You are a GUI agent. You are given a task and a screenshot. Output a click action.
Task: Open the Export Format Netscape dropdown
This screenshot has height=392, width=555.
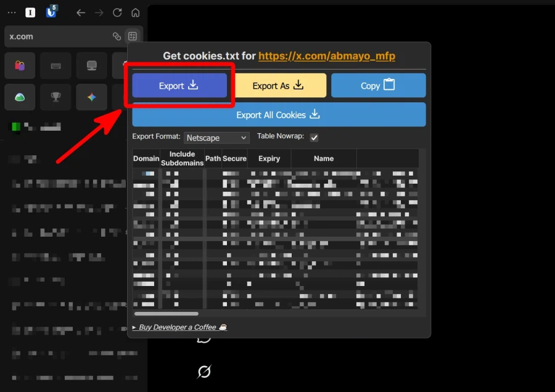(216, 137)
